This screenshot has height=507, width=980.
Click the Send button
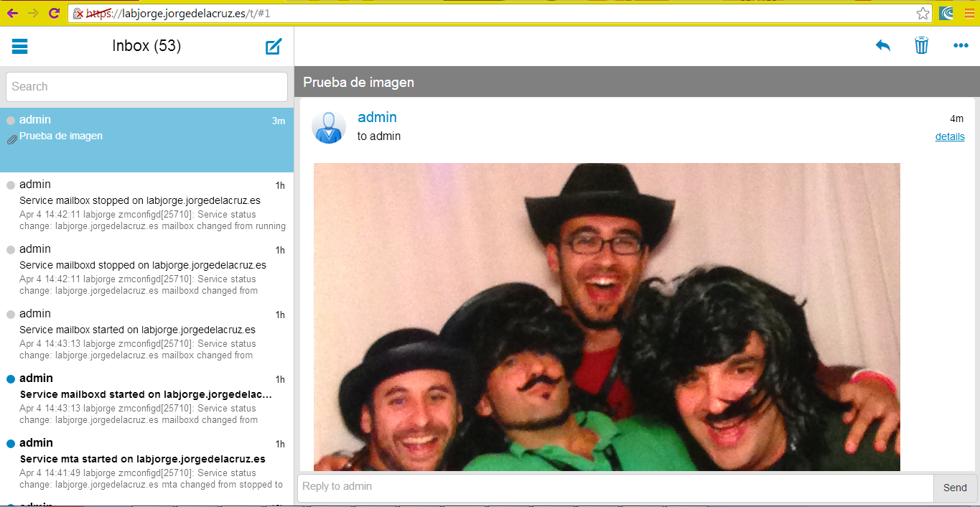955,488
